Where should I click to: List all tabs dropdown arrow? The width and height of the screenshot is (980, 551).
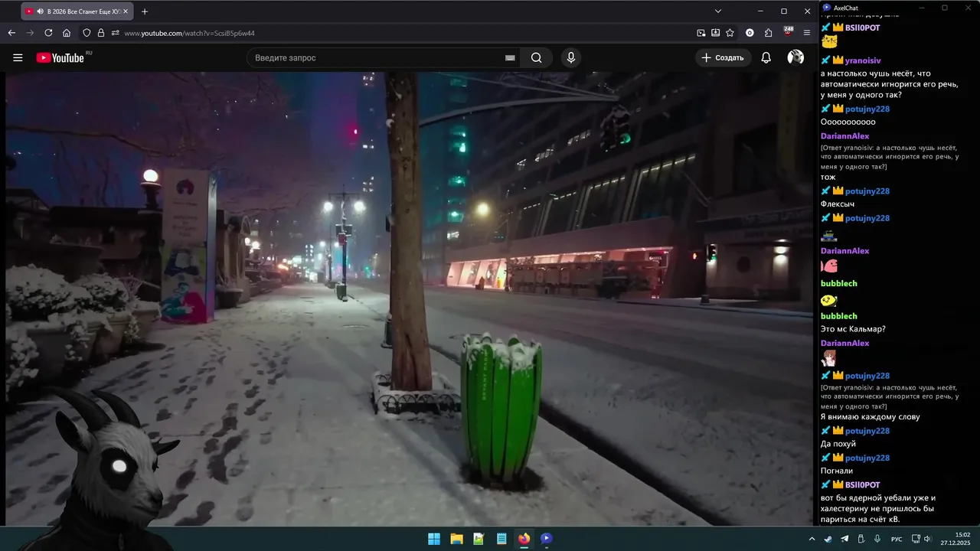(x=718, y=11)
